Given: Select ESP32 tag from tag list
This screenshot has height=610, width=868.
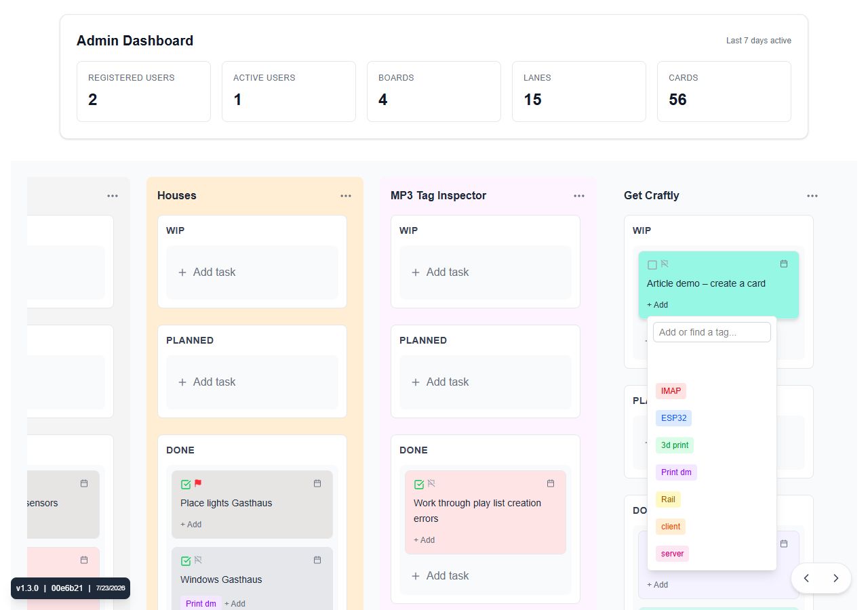Looking at the screenshot, I should point(673,418).
